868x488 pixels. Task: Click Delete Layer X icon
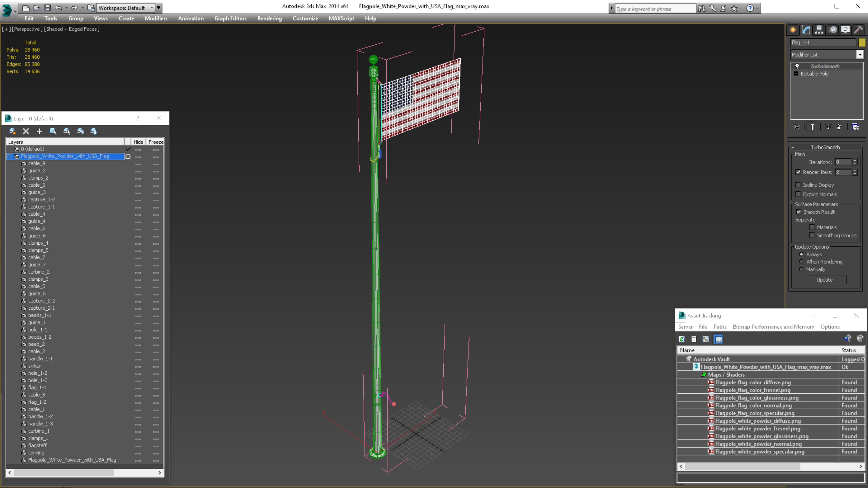26,131
